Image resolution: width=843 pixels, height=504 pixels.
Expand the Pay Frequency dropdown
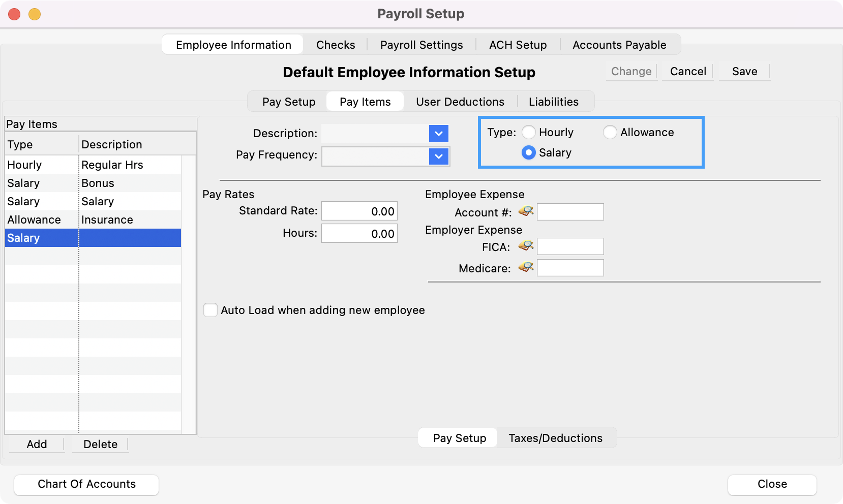pyautogui.click(x=438, y=156)
